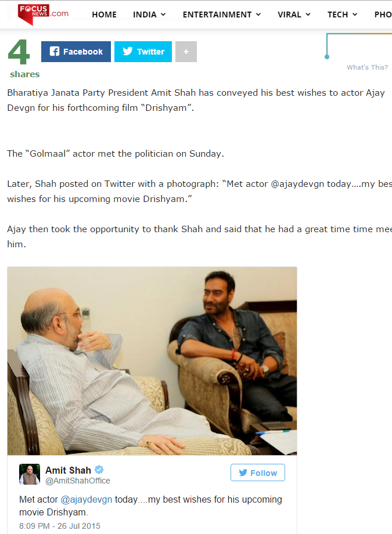Click the @AmitShahOffice handle
The width and height of the screenshot is (392, 534).
78,481
